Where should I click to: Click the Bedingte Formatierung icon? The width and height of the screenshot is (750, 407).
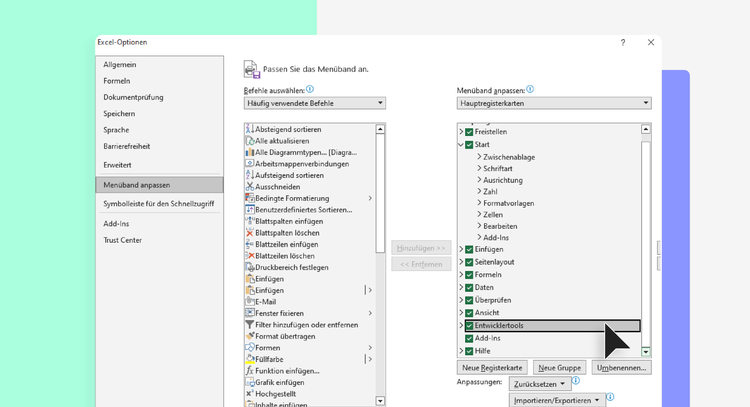point(249,198)
